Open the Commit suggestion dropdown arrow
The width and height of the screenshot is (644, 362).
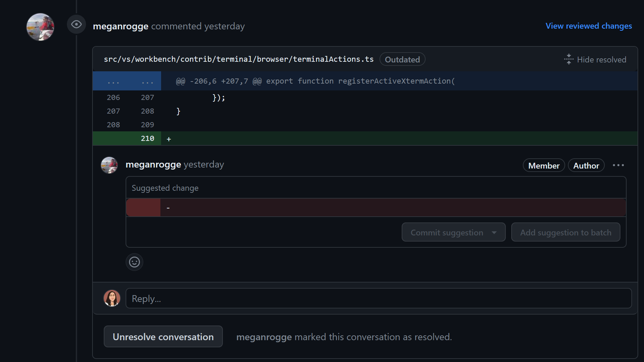[x=495, y=232]
